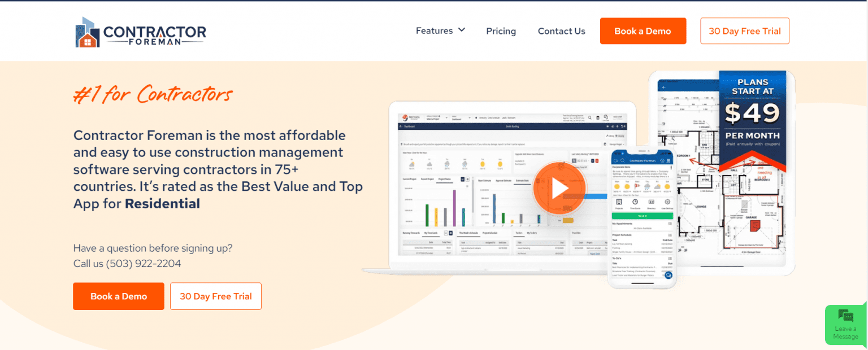The image size is (868, 350).
Task: Toggle list view on the Project Status widget
Action: pyautogui.click(x=467, y=179)
